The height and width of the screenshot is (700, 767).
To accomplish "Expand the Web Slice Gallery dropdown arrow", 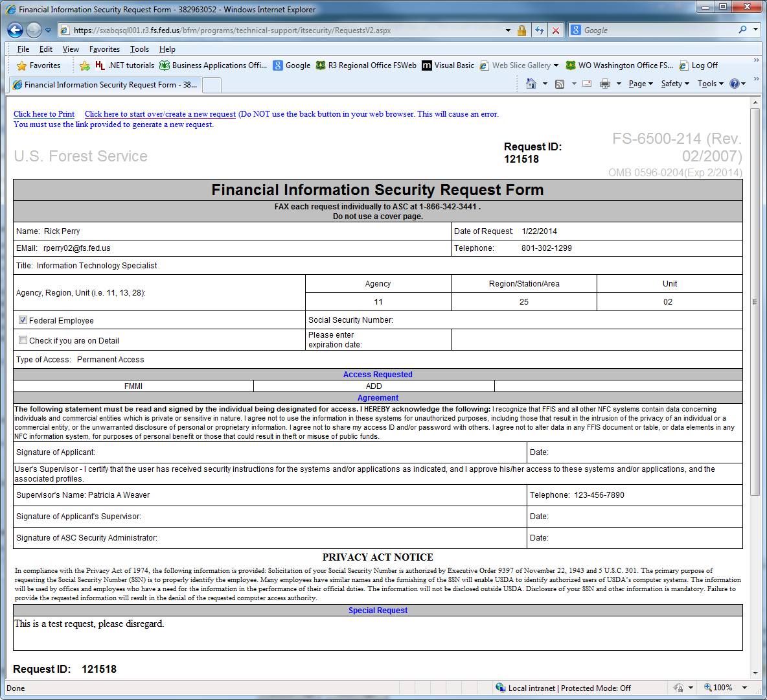I will pos(556,65).
